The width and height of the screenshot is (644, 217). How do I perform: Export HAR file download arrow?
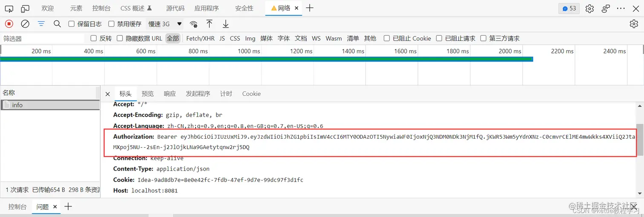tap(226, 24)
